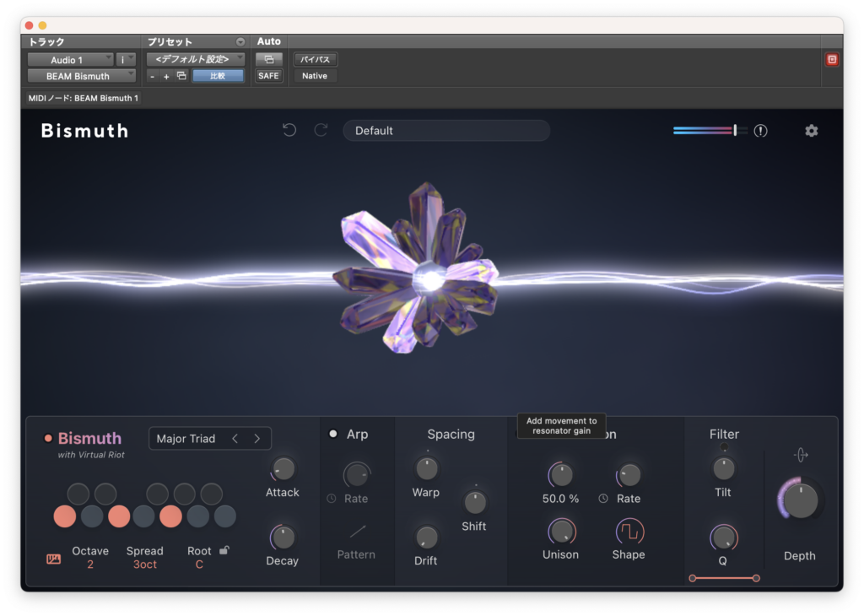Screen dimensions: 864x616
Task: Click the バイパス bypass button
Action: (x=316, y=59)
